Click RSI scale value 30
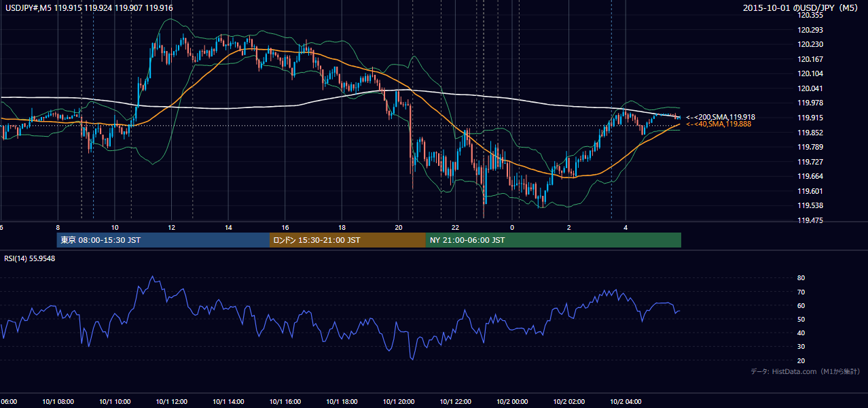 pyautogui.click(x=801, y=347)
